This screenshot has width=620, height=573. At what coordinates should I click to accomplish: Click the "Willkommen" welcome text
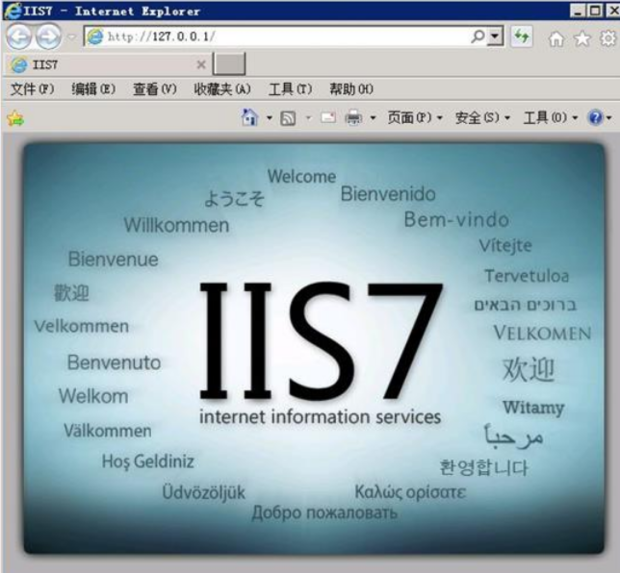click(176, 225)
